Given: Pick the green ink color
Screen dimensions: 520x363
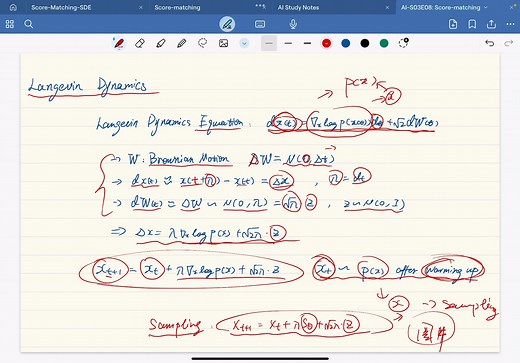Looking at the screenshot, I should [384, 43].
